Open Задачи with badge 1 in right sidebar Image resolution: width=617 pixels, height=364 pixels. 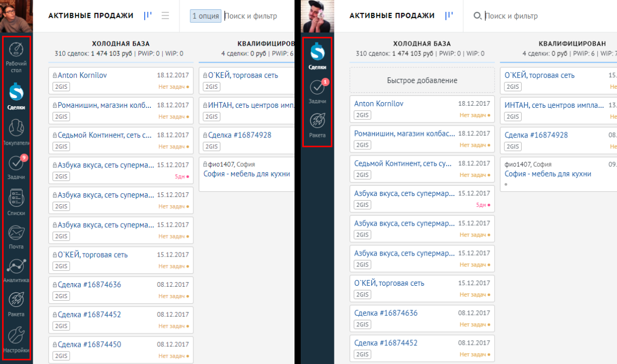pos(317,91)
